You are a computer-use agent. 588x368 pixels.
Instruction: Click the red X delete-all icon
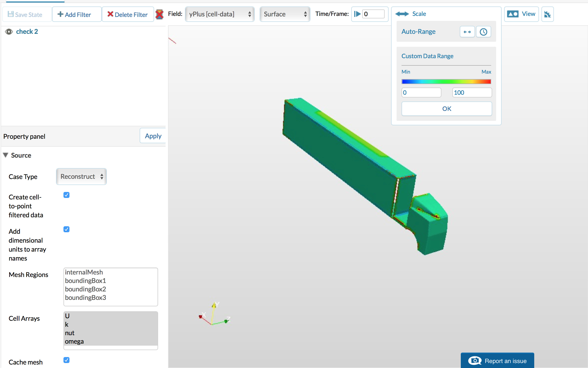pyautogui.click(x=159, y=14)
